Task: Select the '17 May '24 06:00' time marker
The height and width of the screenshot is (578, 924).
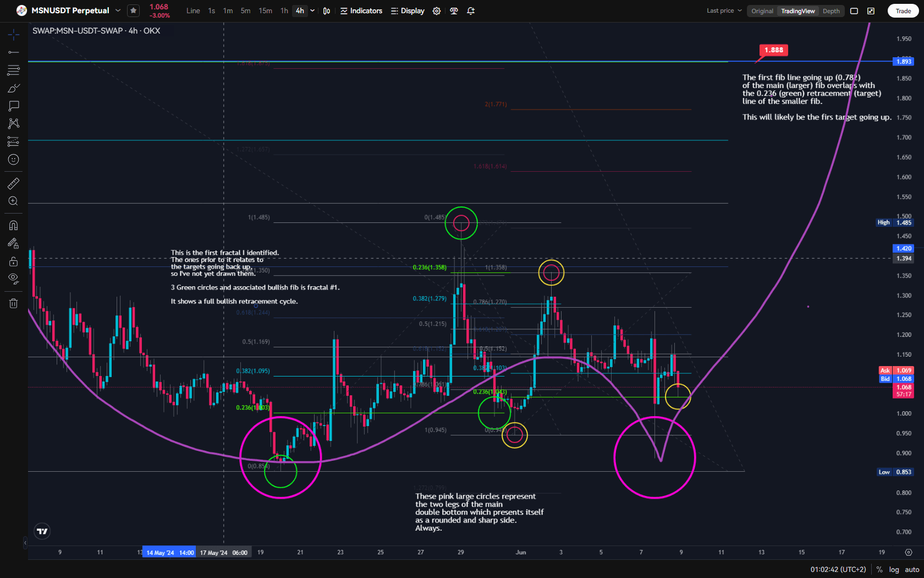Action: click(224, 553)
